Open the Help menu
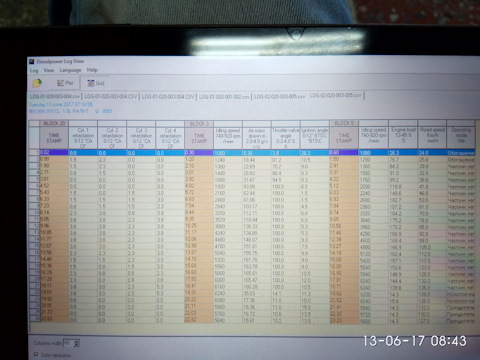This screenshot has width=480, height=360. pyautogui.click(x=92, y=70)
